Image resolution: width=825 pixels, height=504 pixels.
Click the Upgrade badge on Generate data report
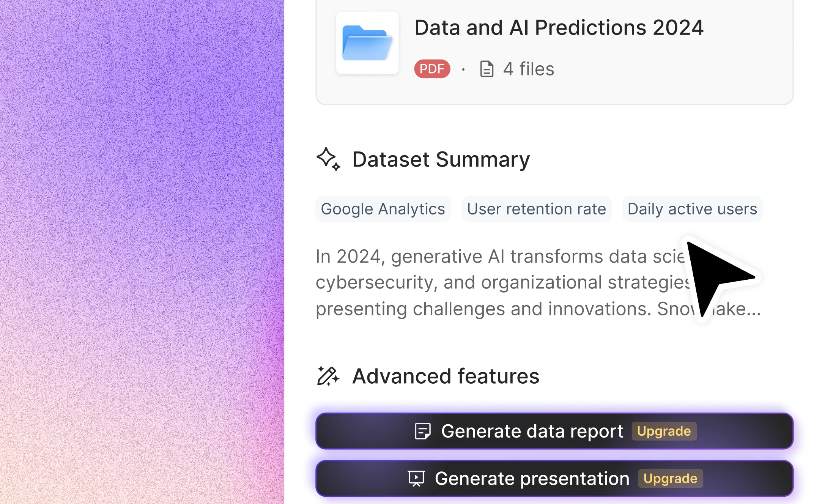click(x=664, y=431)
